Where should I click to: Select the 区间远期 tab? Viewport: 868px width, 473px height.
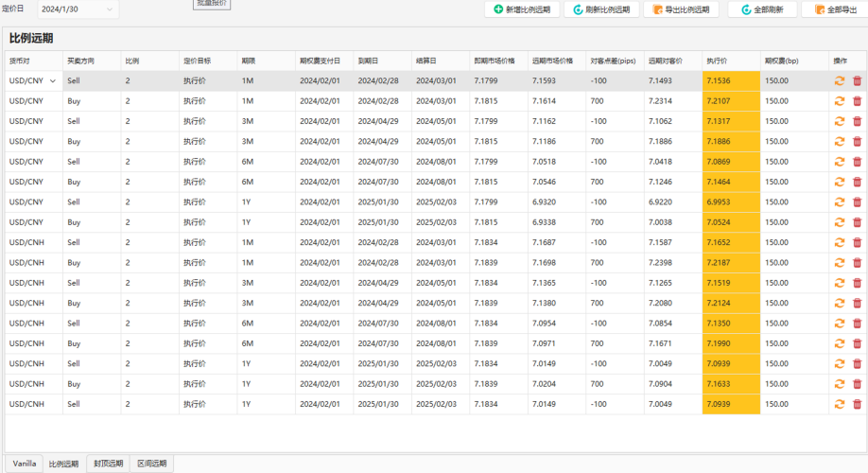151,464
